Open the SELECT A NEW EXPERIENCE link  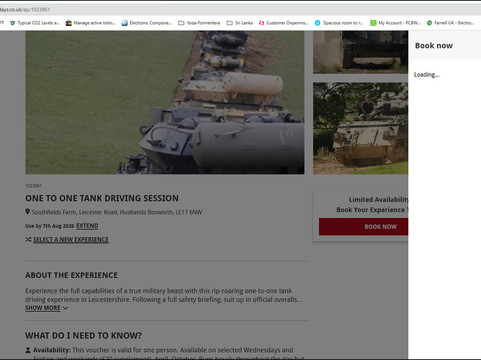tap(71, 240)
